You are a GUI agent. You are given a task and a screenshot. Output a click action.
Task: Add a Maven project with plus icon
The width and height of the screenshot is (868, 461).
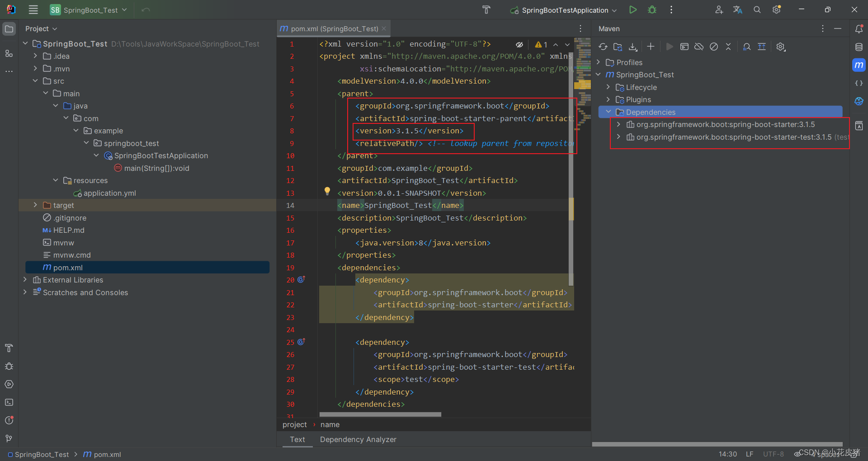(651, 47)
